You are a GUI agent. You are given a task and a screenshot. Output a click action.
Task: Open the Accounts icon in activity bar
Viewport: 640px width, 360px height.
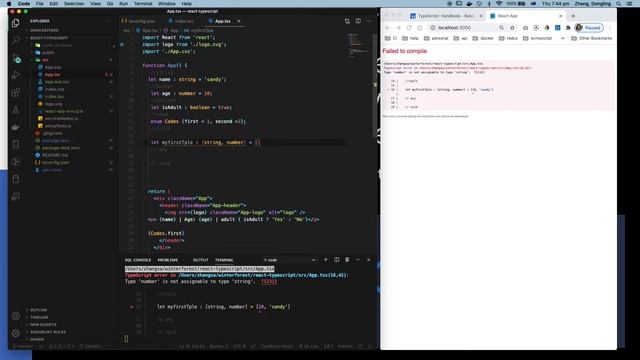click(x=16, y=316)
